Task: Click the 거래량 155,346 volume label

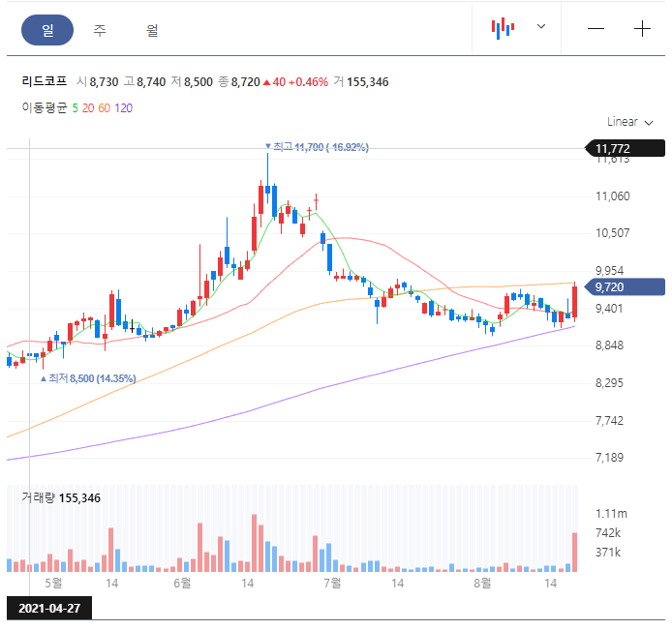Action: point(61,498)
